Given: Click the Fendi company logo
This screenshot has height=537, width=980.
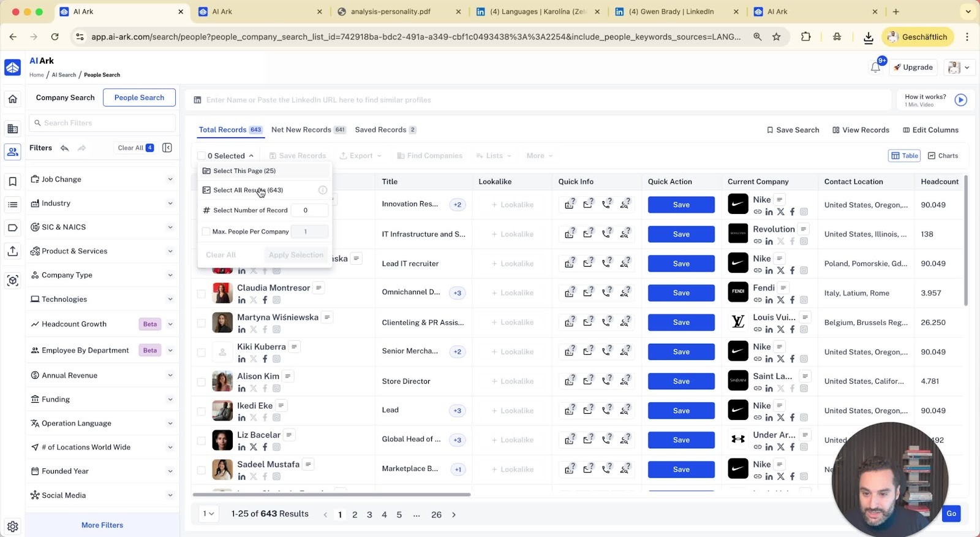Looking at the screenshot, I should click(738, 292).
